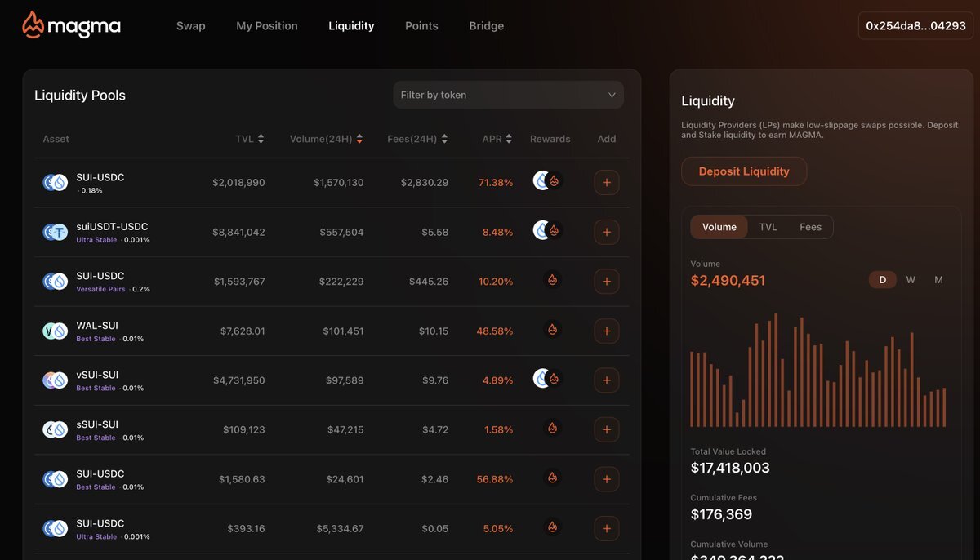Click plus for SUI-USDC Ultra Stable pool
Viewport: 980px width, 560px height.
(x=606, y=528)
